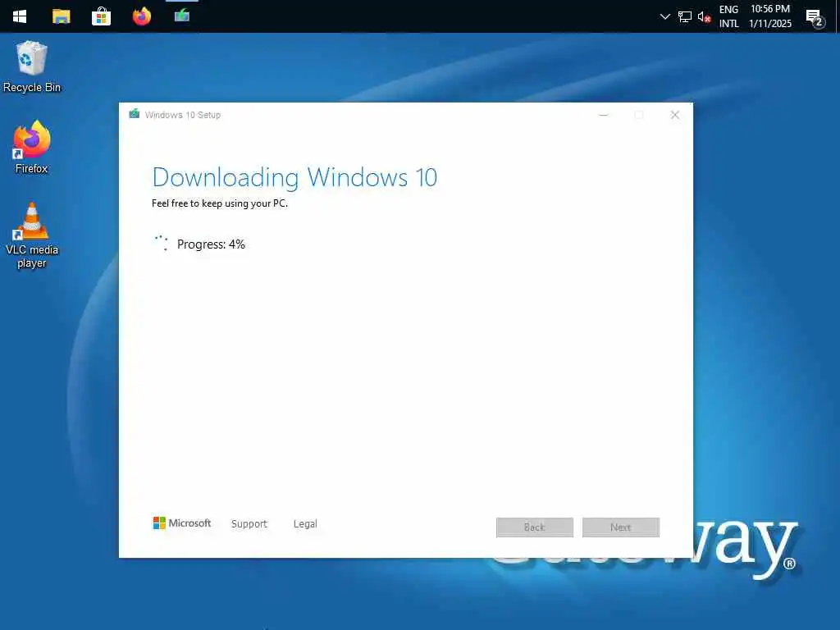Show hidden system tray icons
The height and width of the screenshot is (630, 840).
664,16
